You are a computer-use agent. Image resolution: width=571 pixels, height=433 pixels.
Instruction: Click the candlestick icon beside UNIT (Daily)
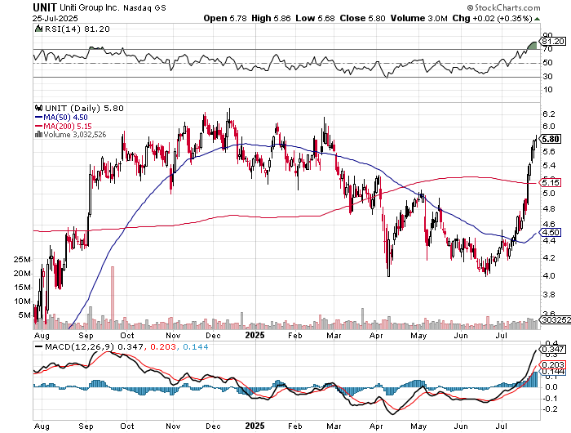tap(39, 108)
